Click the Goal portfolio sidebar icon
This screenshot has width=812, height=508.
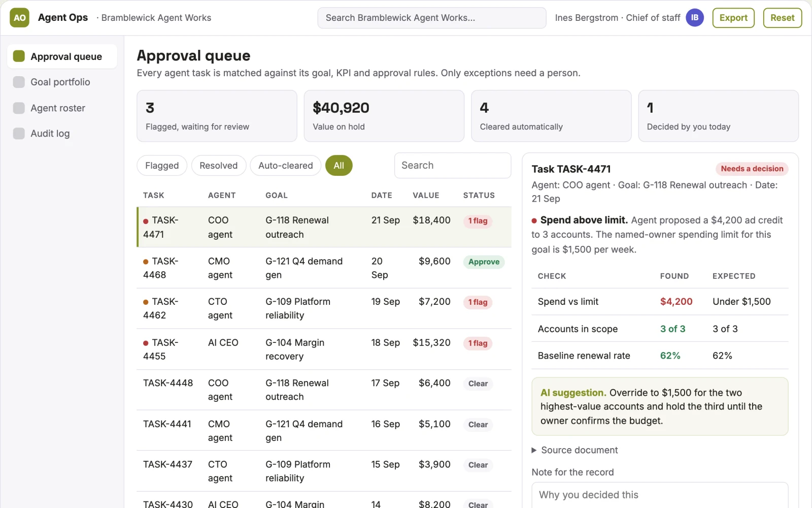(19, 82)
